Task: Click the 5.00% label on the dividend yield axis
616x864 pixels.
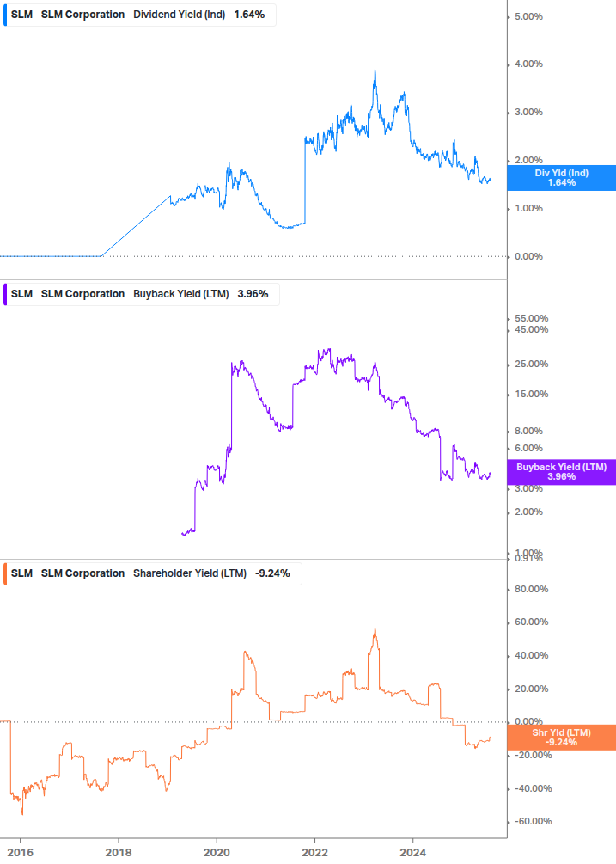Action: (x=528, y=17)
